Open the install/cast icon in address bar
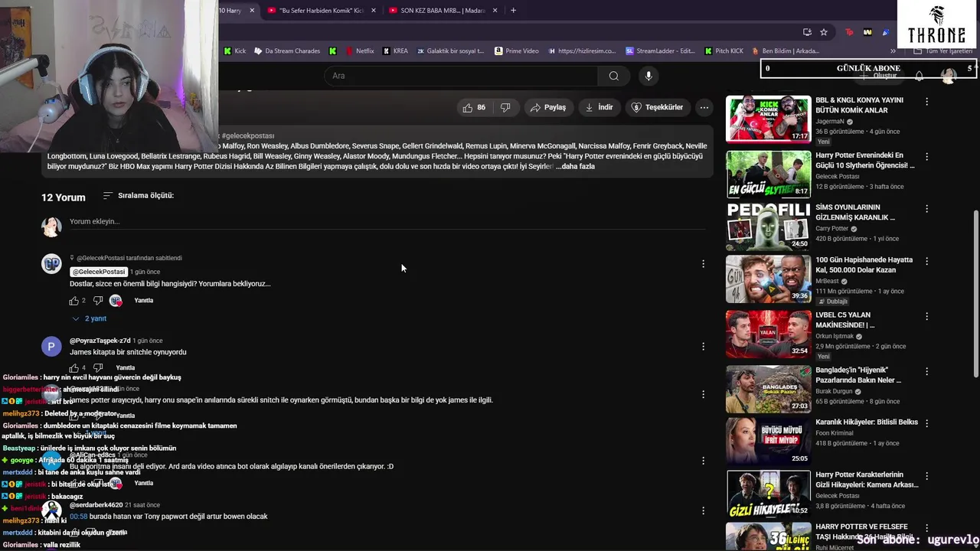This screenshot has width=980, height=551. pos(807,32)
